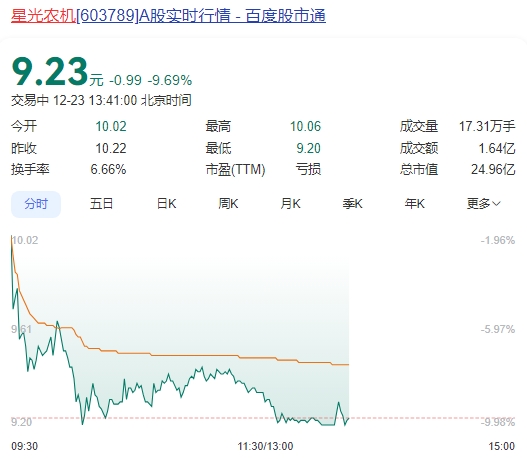Click the 总市值 label
The height and width of the screenshot is (459, 527).
pos(419,169)
